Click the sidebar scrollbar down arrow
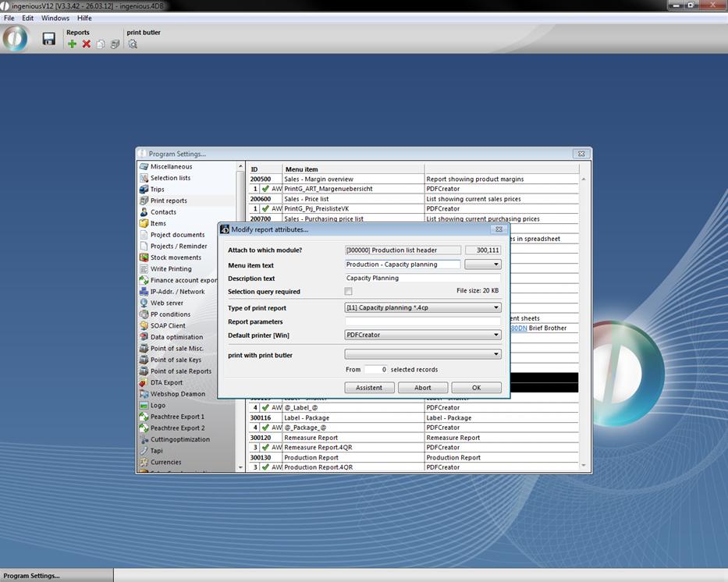The height and width of the screenshot is (582, 728). pos(240,467)
